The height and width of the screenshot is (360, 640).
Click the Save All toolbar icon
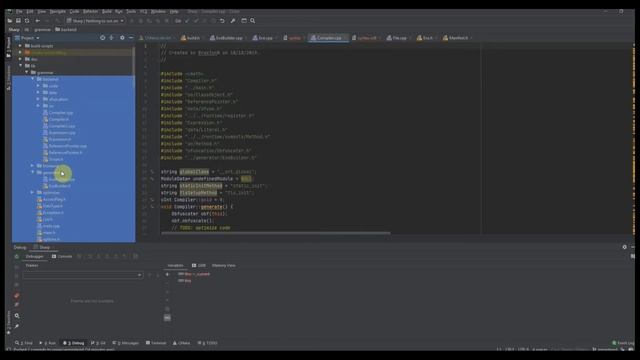pos(18,20)
